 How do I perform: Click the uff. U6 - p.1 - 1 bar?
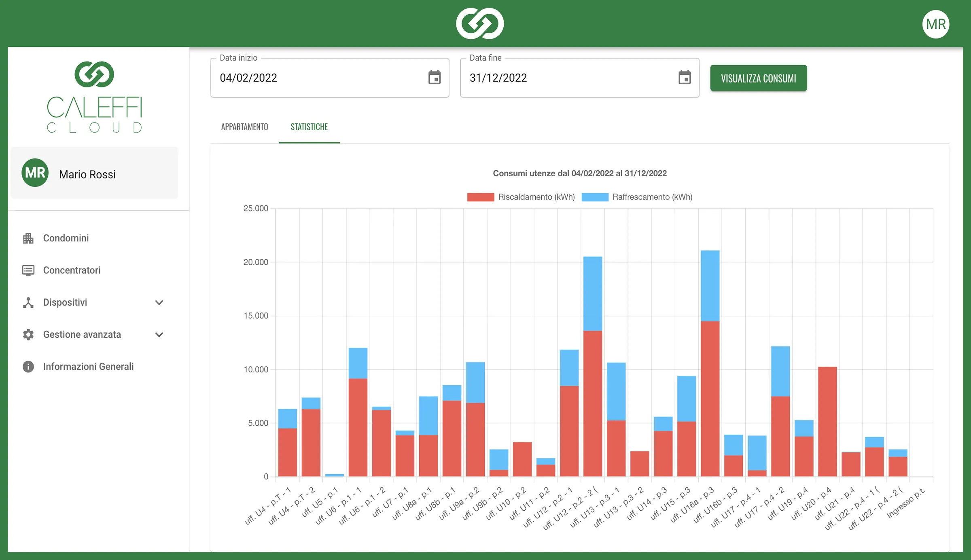[x=358, y=412]
